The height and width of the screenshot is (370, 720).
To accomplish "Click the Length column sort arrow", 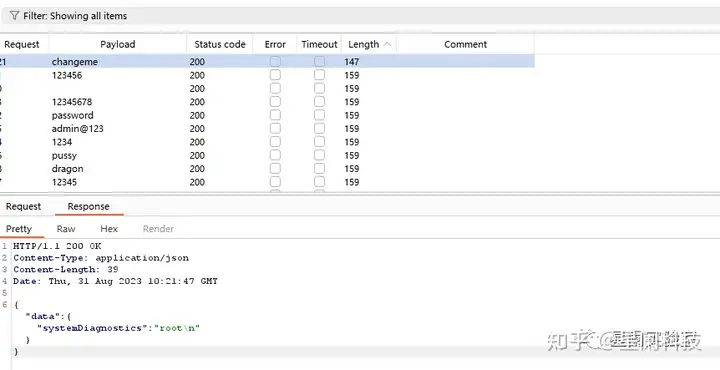I will (x=387, y=45).
